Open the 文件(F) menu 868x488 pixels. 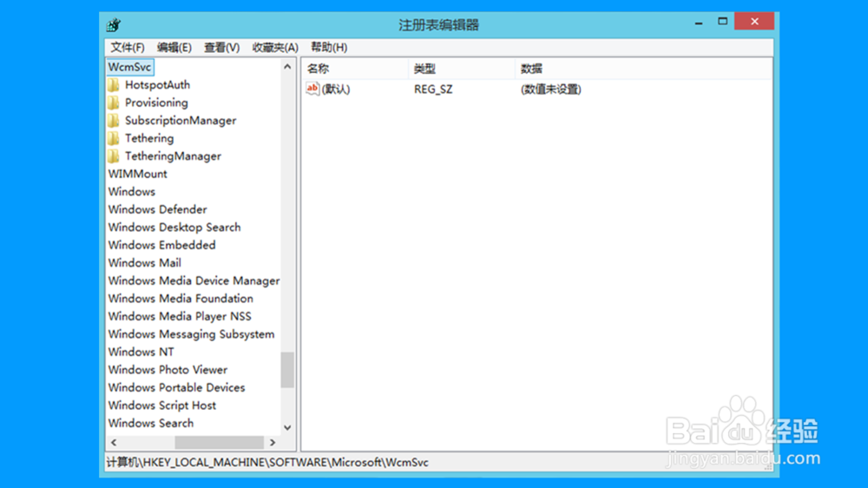click(x=128, y=48)
